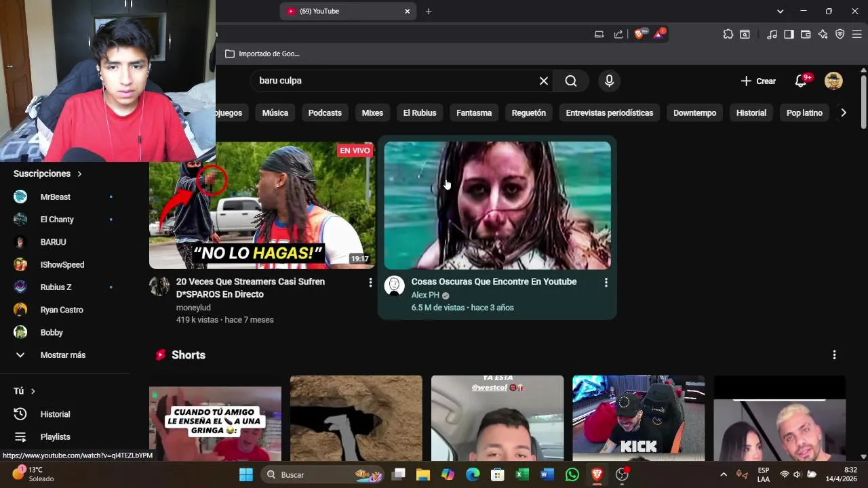Viewport: 868px width, 488px height.
Task: Open a new browser tab
Action: 429,11
